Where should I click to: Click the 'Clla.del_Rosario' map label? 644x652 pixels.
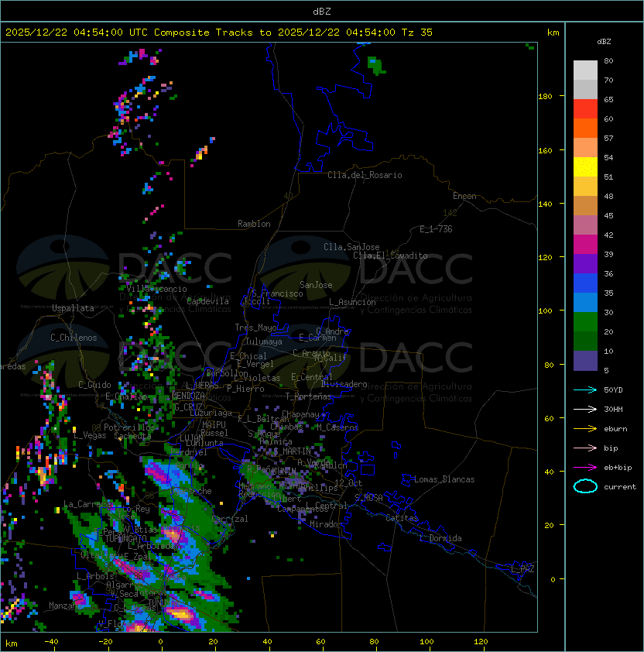click(365, 175)
